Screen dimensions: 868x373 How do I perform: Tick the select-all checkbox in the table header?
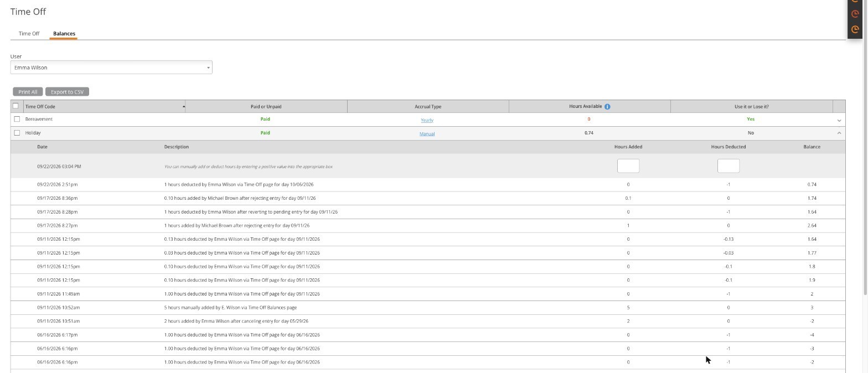pyautogui.click(x=15, y=106)
